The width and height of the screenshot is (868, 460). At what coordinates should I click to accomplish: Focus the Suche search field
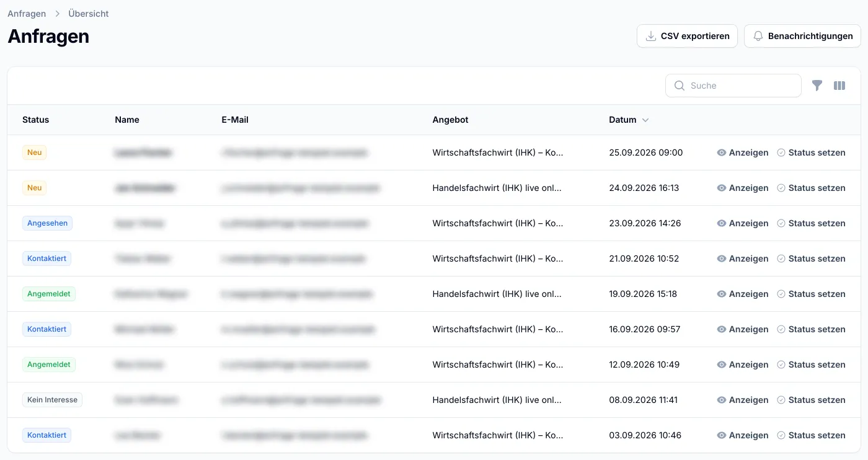733,86
